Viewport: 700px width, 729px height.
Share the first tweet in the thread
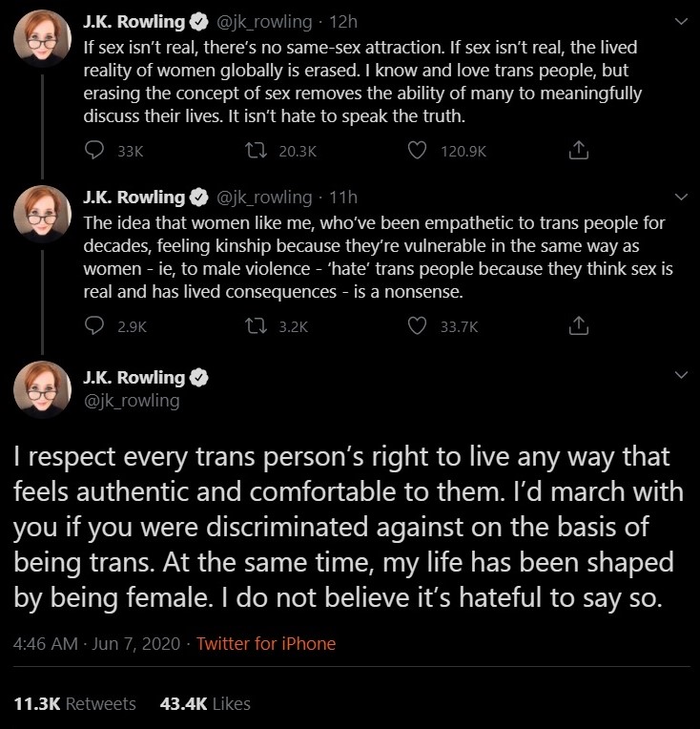[x=576, y=150]
